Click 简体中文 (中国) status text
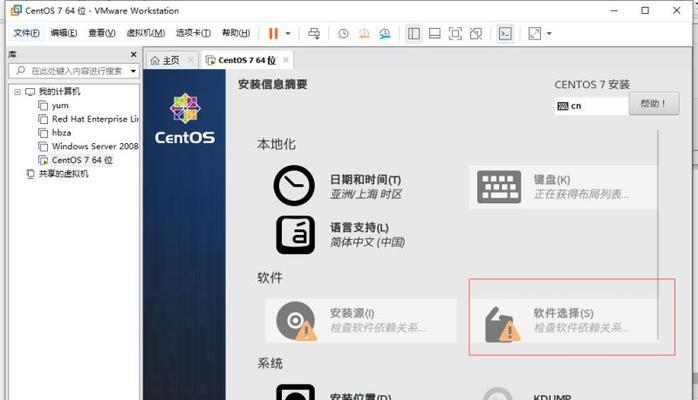698x400 pixels. 367,242
